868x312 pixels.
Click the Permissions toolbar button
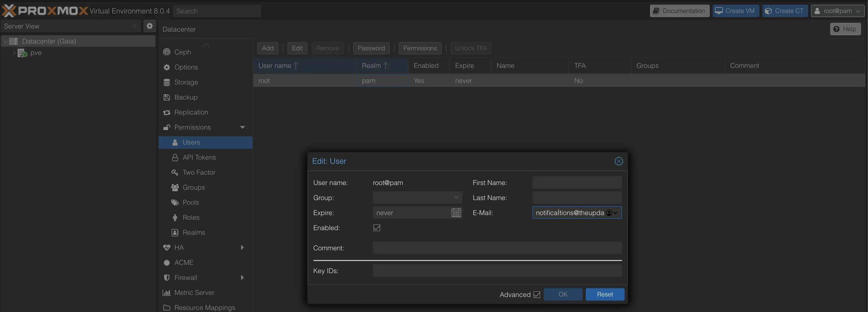pos(420,48)
